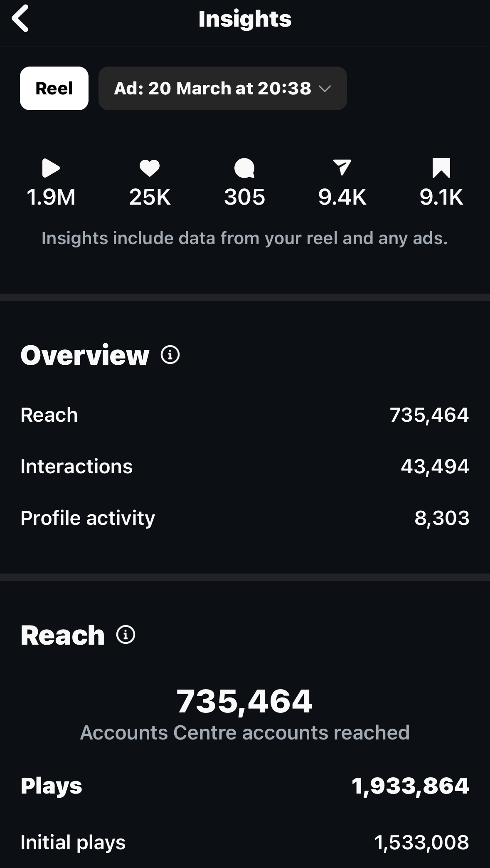Screen dimensions: 490x868
Task: Expand the chevron beside 20:38
Action: pyautogui.click(x=325, y=89)
